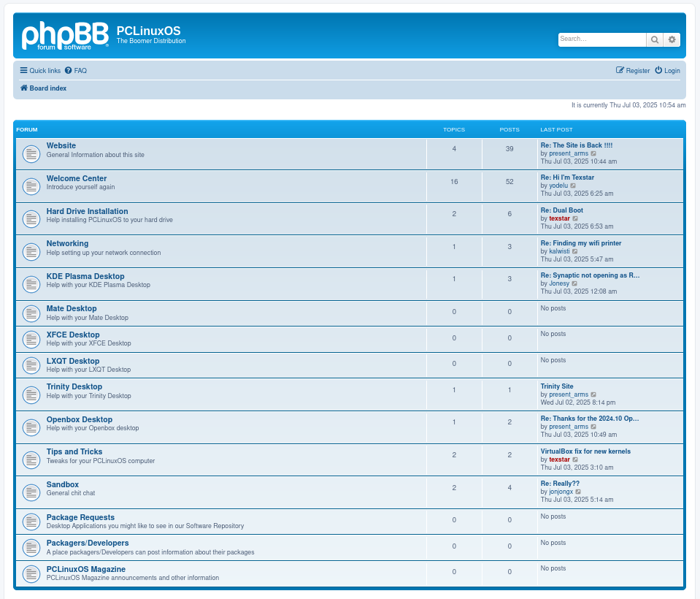Viewport: 700px width, 599px height.
Task: Open the Hard Drive Installation forum
Action: click(x=87, y=211)
